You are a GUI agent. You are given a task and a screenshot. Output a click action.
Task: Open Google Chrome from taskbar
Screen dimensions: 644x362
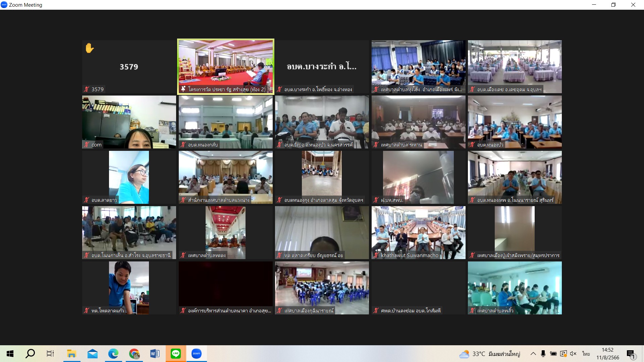[x=134, y=354]
